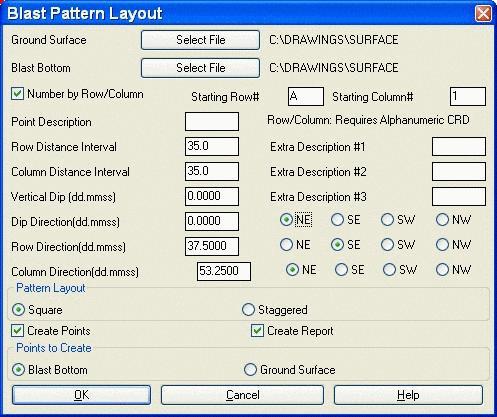The width and height of the screenshot is (497, 417).
Task: Click Select File for Blast Bottom
Action: tap(200, 68)
